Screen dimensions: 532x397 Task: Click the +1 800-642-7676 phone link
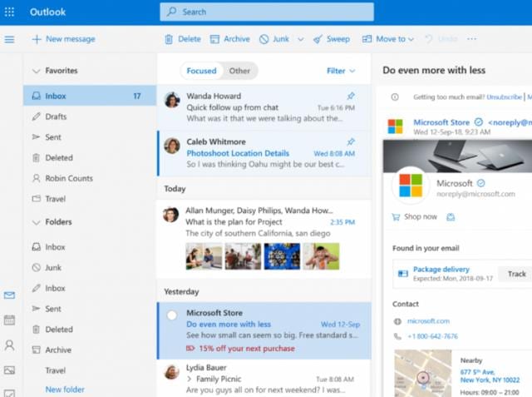(x=432, y=336)
